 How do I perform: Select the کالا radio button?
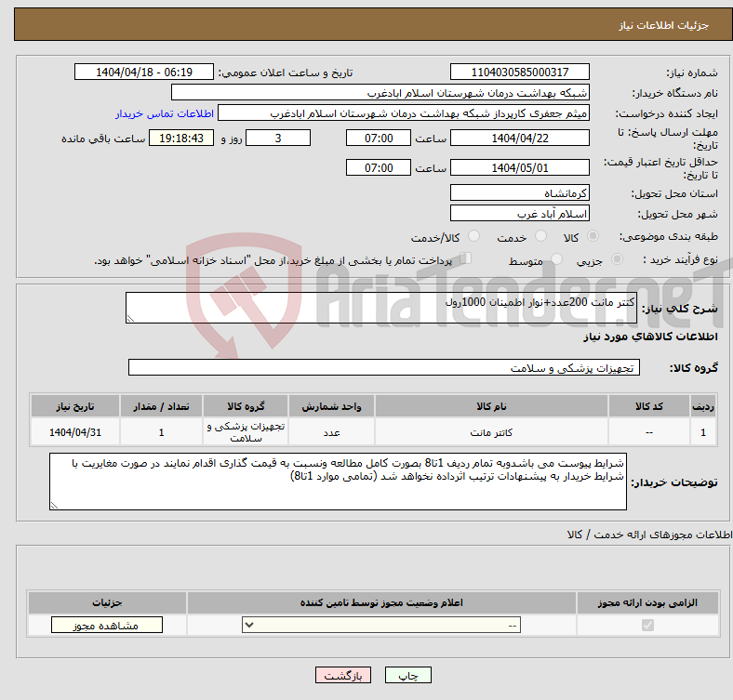593,236
